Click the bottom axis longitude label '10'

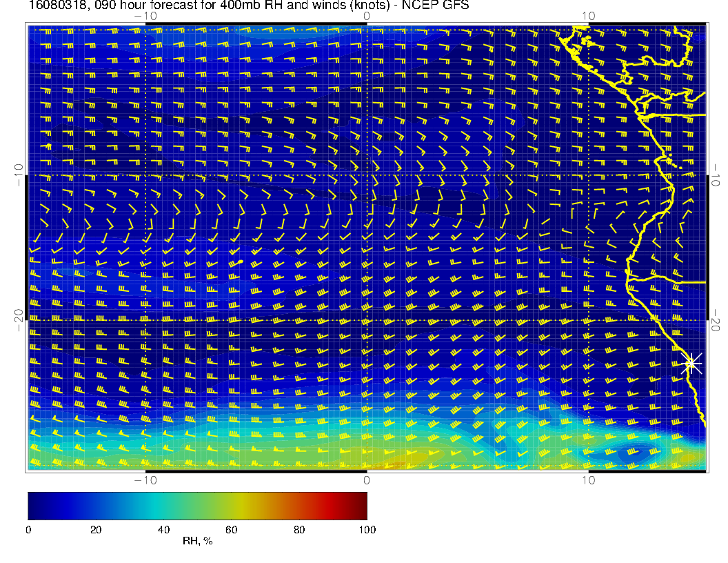pyautogui.click(x=588, y=480)
